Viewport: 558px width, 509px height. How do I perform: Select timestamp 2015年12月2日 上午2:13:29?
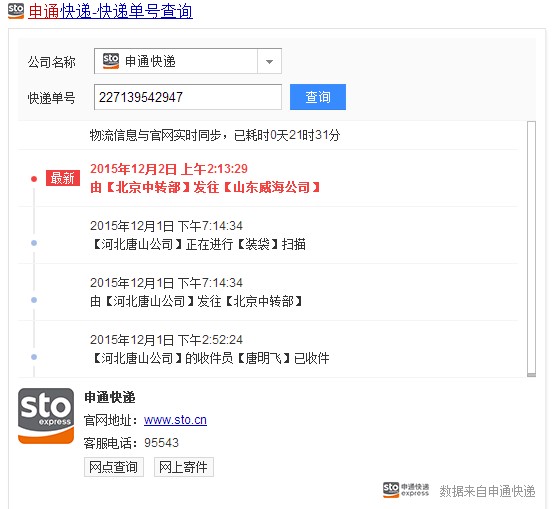pyautogui.click(x=169, y=169)
